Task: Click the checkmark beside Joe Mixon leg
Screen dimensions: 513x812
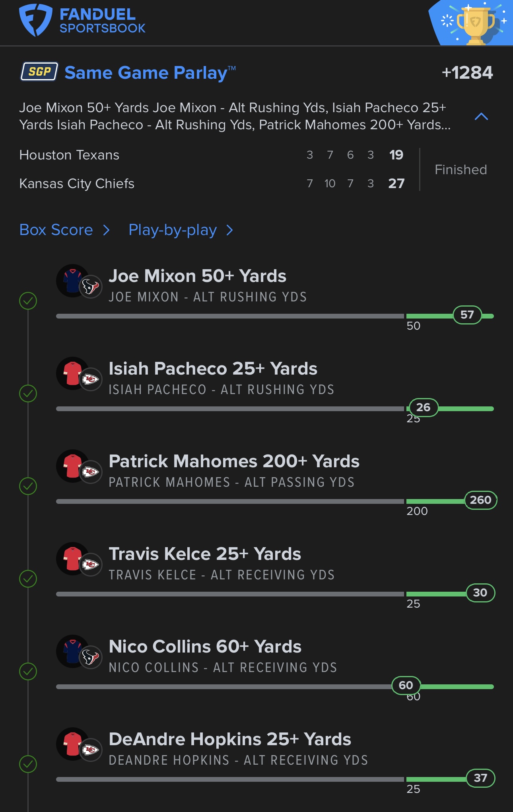Action: 28,301
